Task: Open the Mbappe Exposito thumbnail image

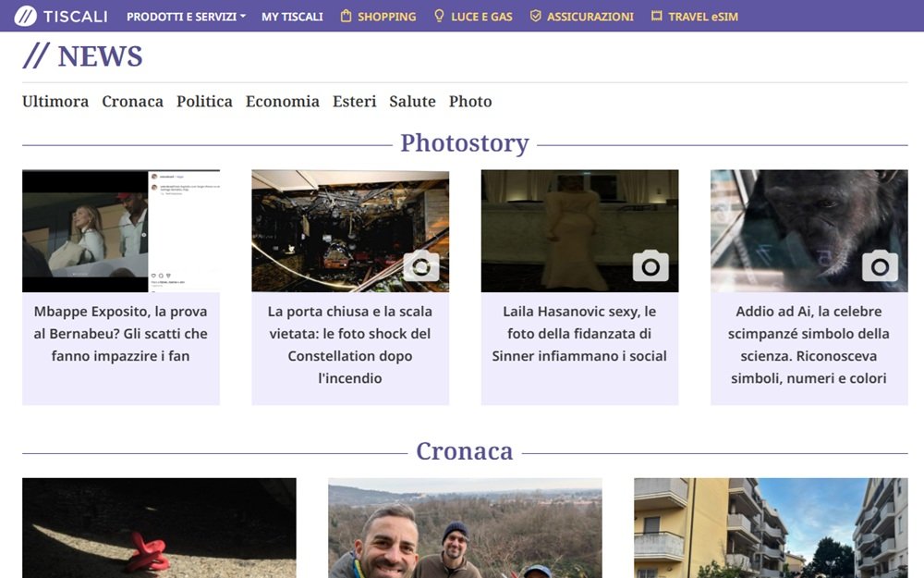Action: (x=121, y=230)
